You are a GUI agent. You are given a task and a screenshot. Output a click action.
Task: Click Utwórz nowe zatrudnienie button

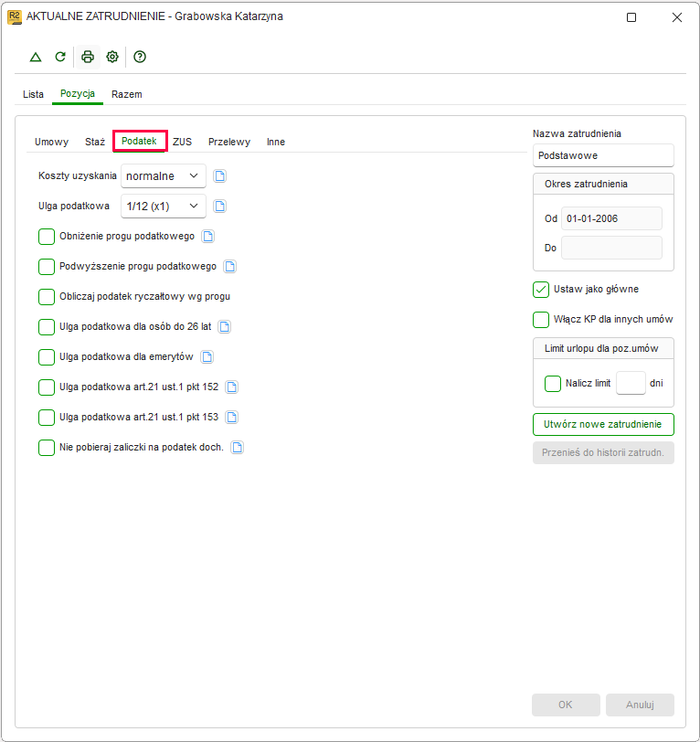pos(603,425)
